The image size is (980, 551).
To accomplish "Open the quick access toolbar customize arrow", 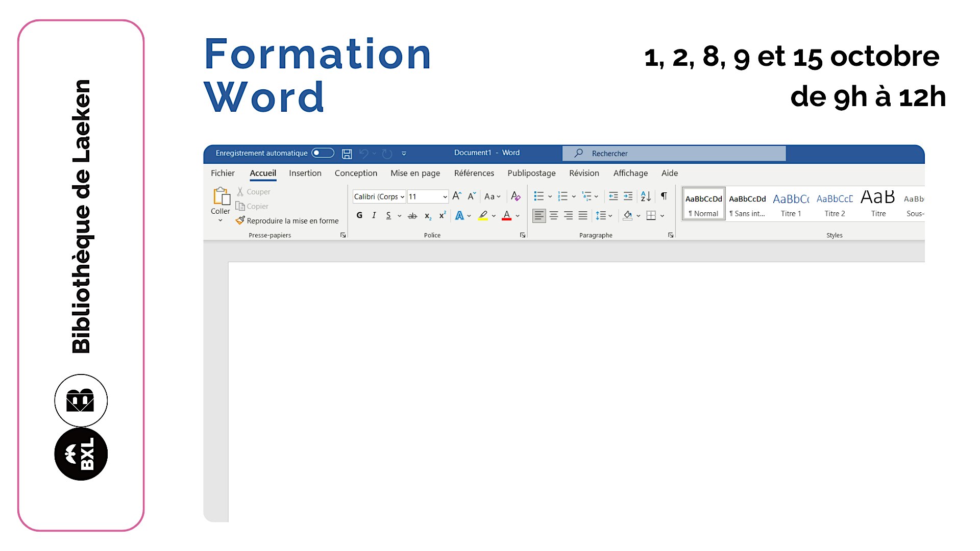I will 404,154.
